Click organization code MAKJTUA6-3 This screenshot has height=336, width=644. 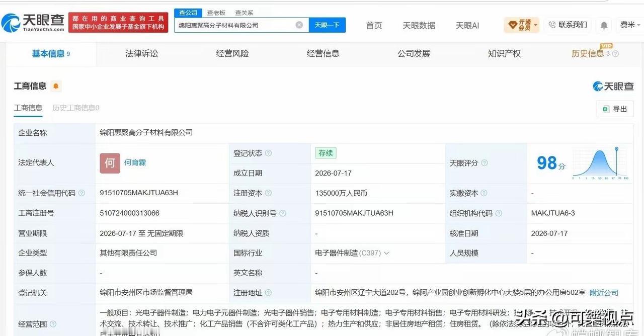[x=553, y=213]
